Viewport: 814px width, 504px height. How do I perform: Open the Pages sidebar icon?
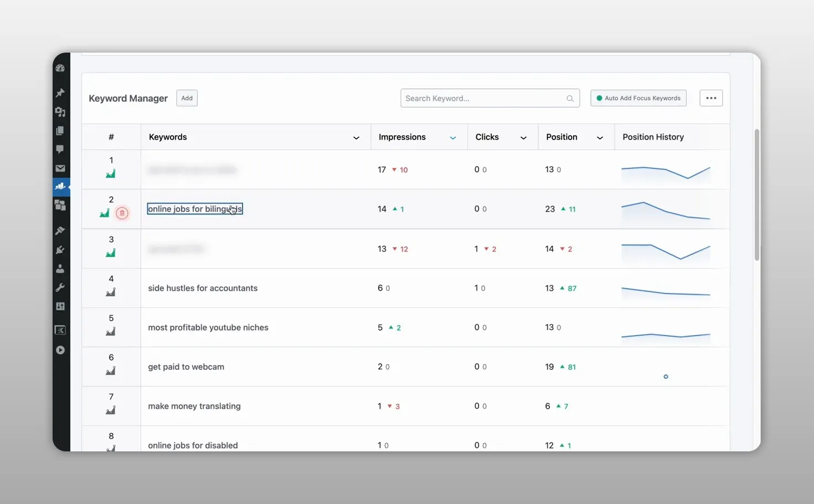tap(60, 131)
